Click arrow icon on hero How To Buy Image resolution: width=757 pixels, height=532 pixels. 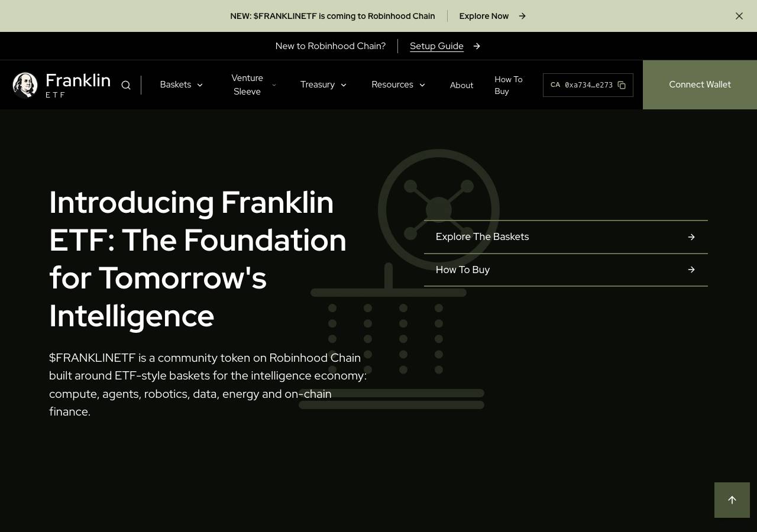pos(691,270)
